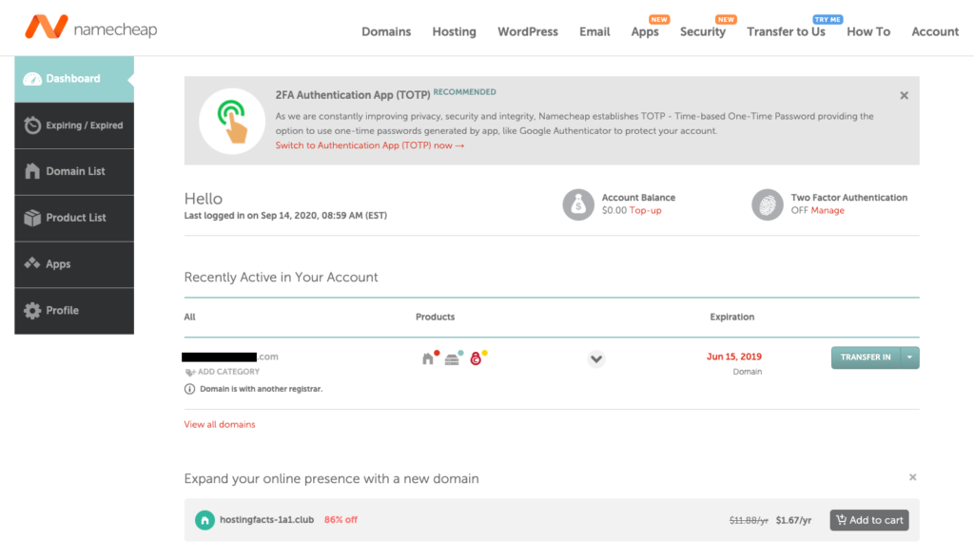Select the domain house icon with red badge
Image resolution: width=974 pixels, height=560 pixels.
pos(428,357)
